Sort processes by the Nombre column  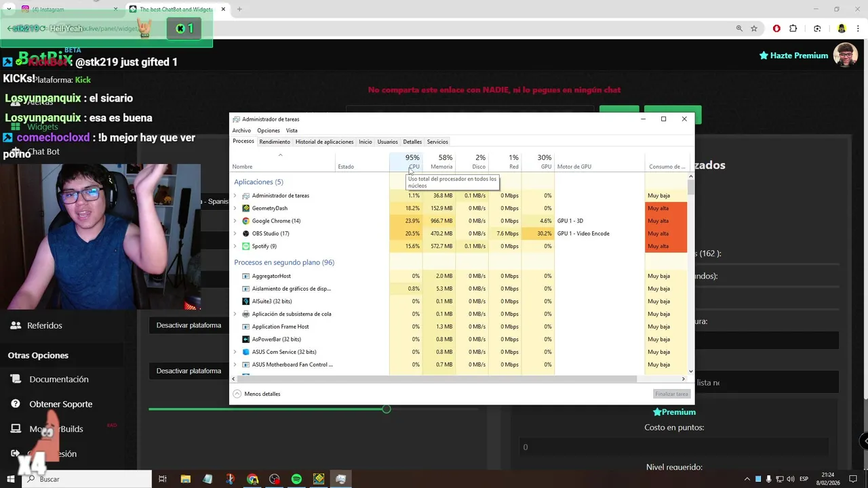[x=283, y=162]
